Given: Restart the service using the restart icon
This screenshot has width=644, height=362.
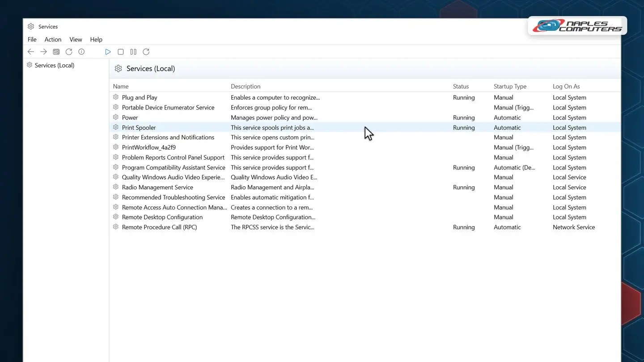Looking at the screenshot, I should pyautogui.click(x=146, y=52).
